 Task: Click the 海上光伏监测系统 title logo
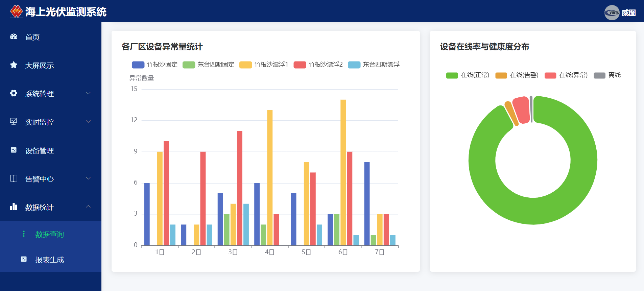point(16,11)
